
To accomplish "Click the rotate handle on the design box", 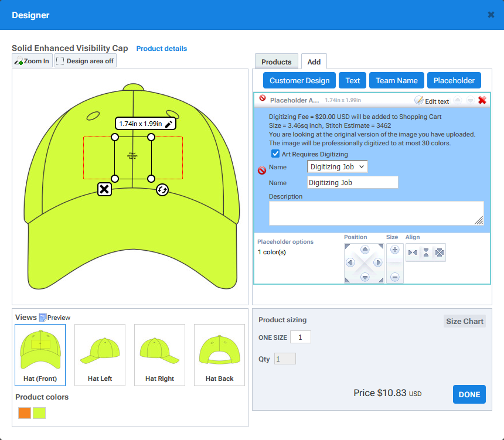I will tap(162, 189).
